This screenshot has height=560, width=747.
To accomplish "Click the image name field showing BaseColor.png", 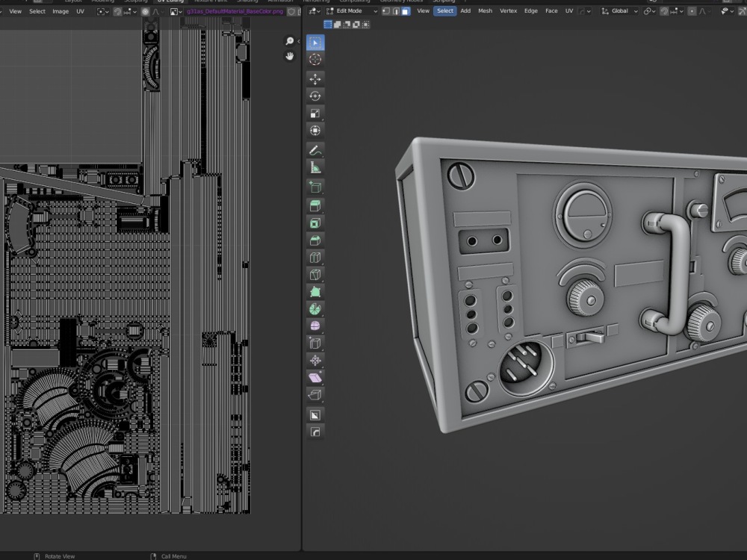I will point(233,10).
